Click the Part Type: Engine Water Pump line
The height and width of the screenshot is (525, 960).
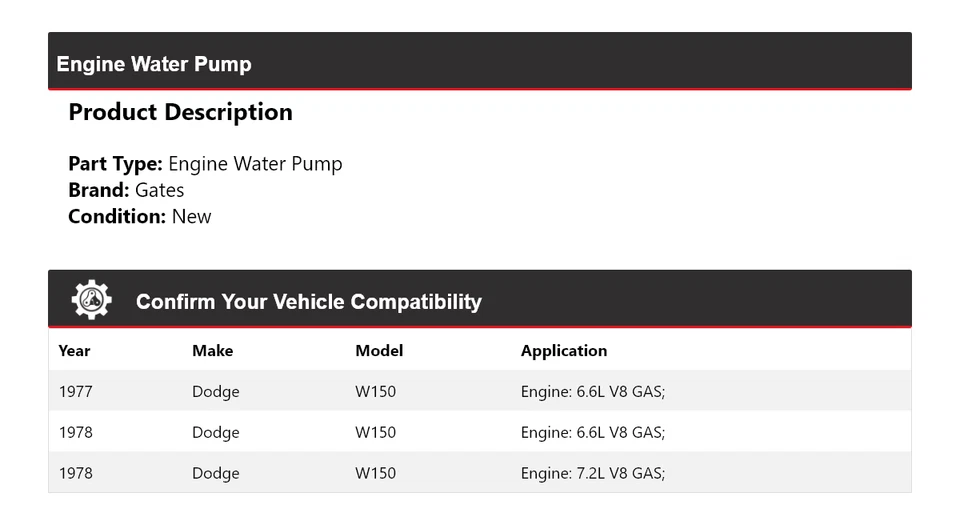pos(205,164)
